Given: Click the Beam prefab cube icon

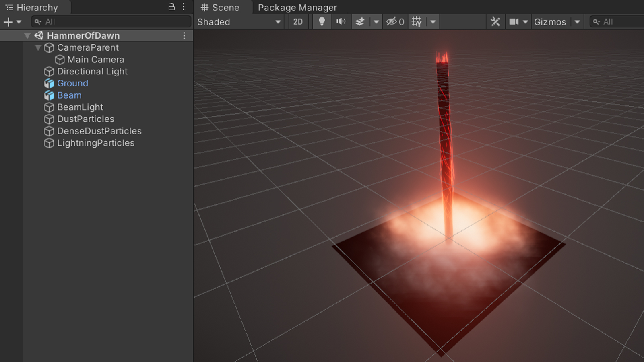Looking at the screenshot, I should pos(49,95).
